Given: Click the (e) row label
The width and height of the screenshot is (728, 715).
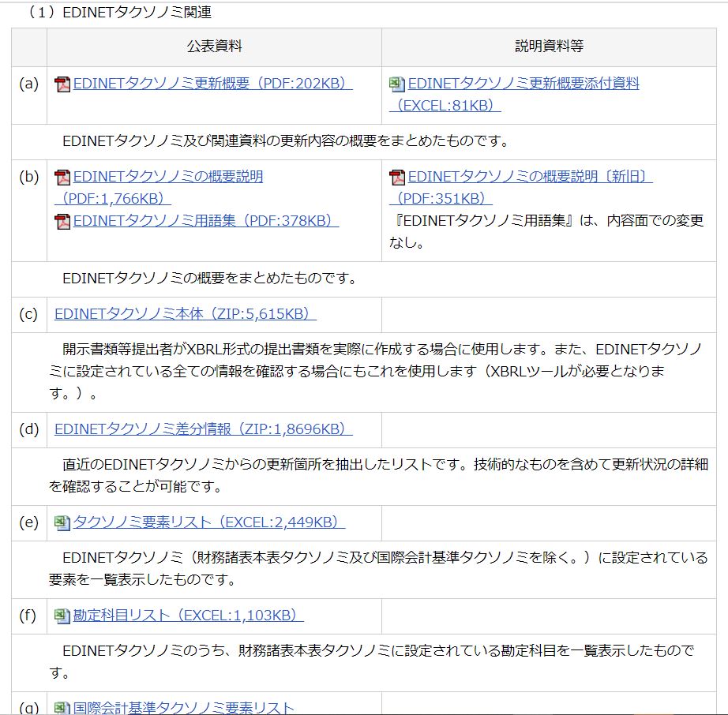Looking at the screenshot, I should [x=28, y=523].
